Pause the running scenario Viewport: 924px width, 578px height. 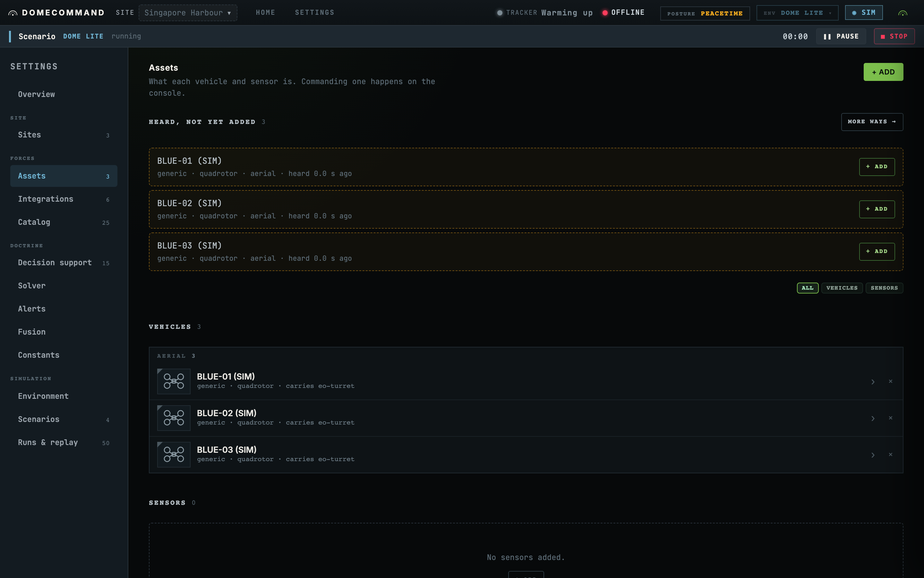click(x=841, y=36)
